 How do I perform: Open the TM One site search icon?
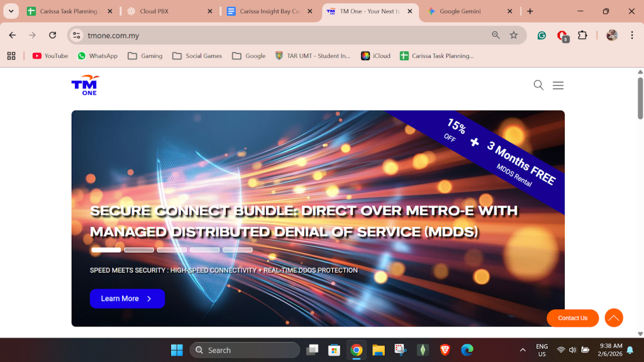tap(538, 85)
